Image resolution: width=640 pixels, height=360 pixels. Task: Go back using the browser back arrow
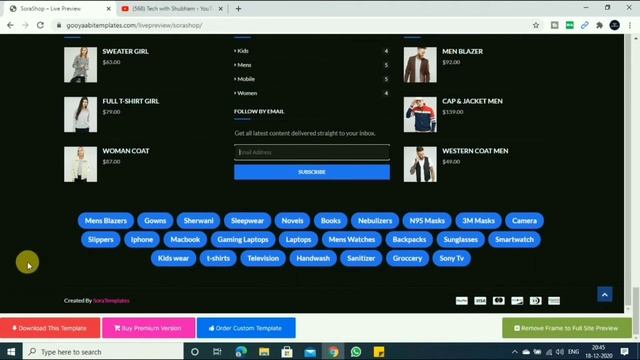(10, 25)
